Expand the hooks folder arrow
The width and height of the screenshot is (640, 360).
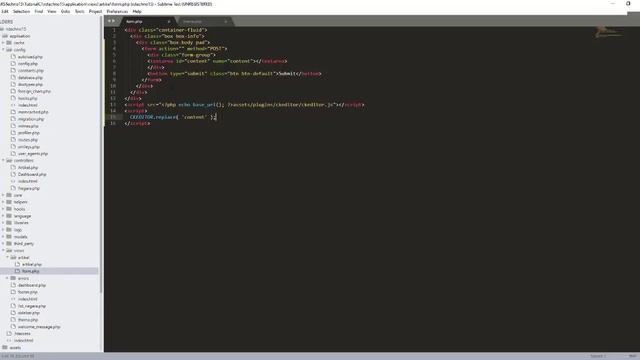pyautogui.click(x=3, y=209)
